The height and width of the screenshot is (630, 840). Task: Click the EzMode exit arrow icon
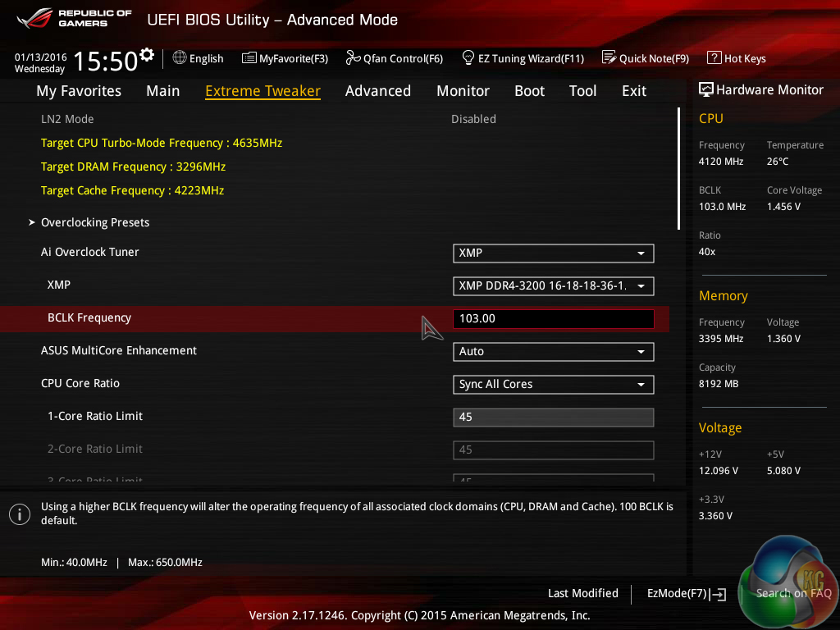click(x=718, y=594)
